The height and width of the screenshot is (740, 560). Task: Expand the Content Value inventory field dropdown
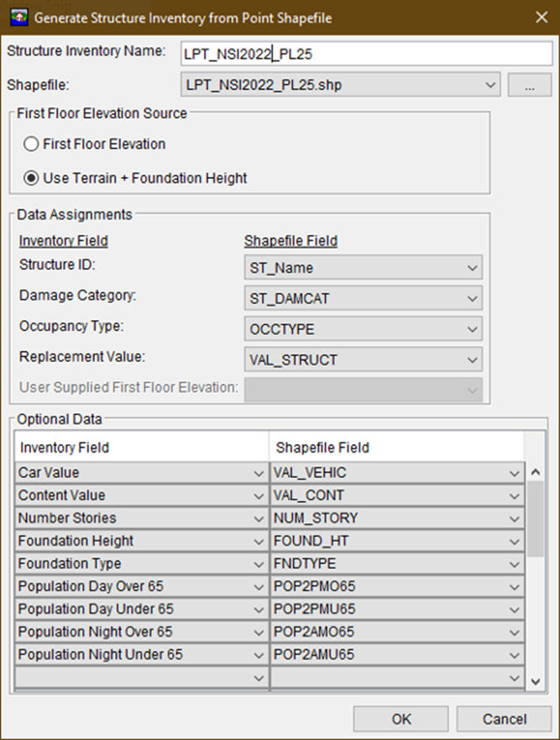(257, 496)
